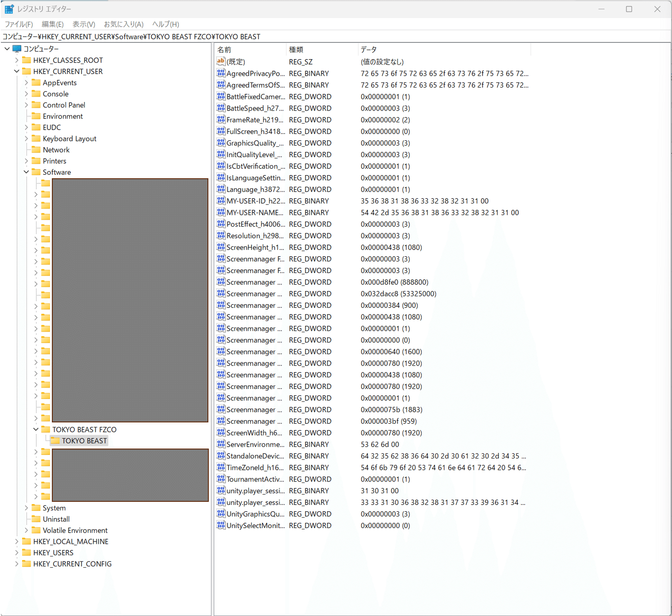
Task: Select the Environment tree key
Action: [63, 116]
